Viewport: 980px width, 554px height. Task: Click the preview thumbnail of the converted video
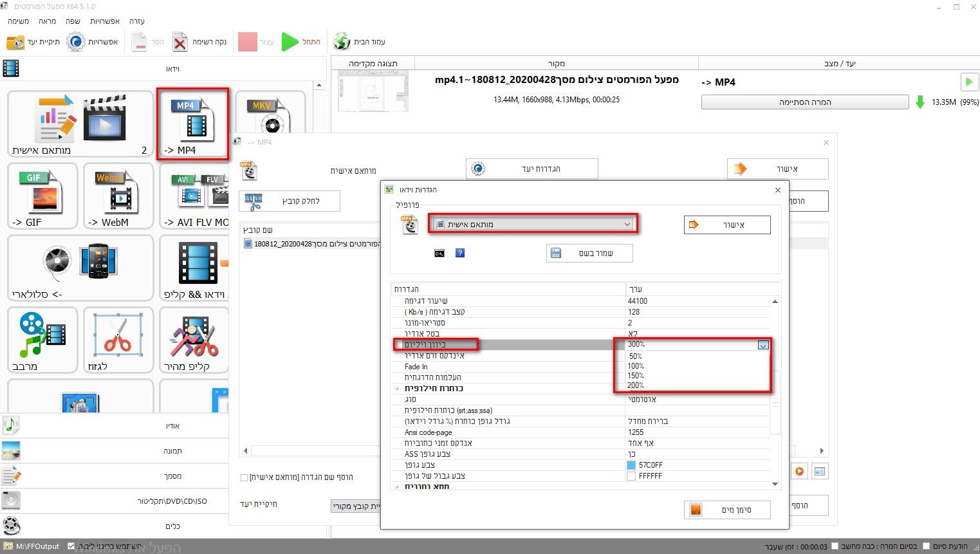coord(373,91)
